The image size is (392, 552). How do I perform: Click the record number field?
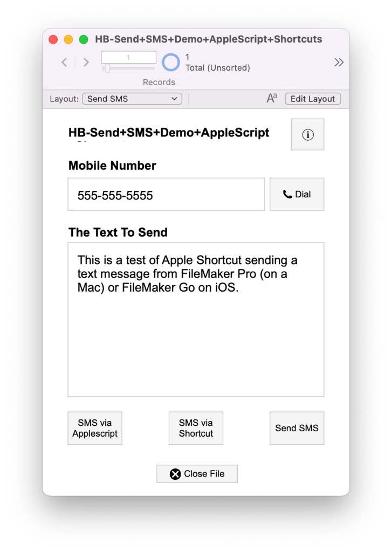tap(128, 57)
